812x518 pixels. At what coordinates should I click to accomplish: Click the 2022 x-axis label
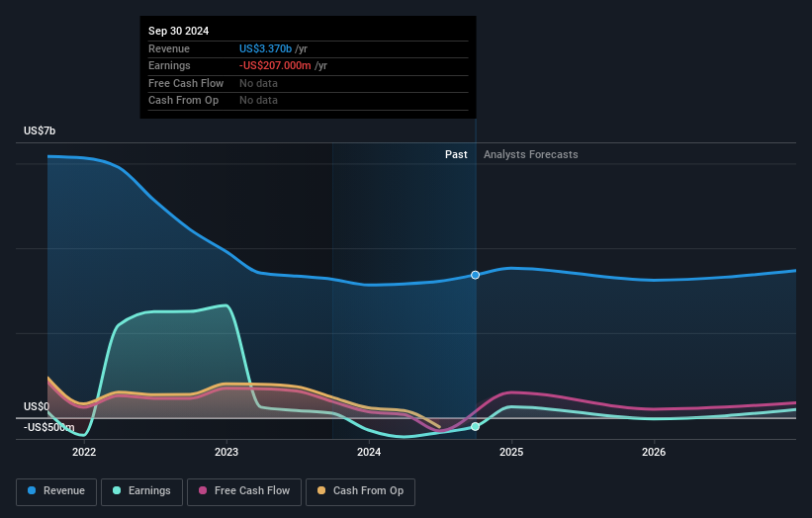click(x=84, y=452)
